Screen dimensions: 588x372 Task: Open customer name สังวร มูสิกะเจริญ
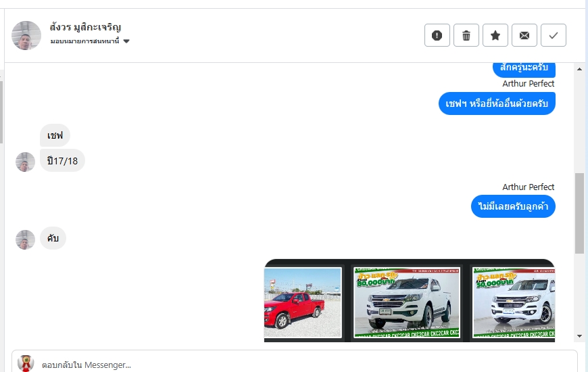coord(85,28)
